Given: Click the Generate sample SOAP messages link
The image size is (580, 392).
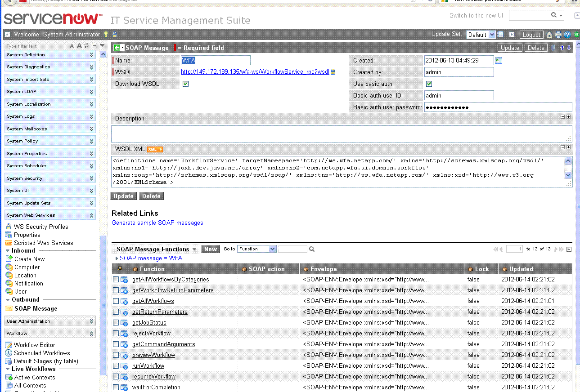Looking at the screenshot, I should [157, 223].
